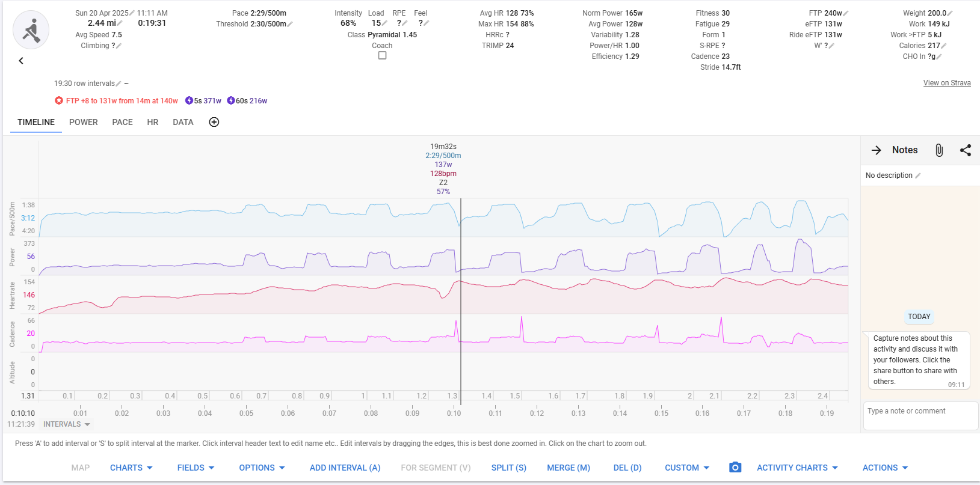Edit the description pencil icon
The image size is (980, 485).
tap(918, 175)
